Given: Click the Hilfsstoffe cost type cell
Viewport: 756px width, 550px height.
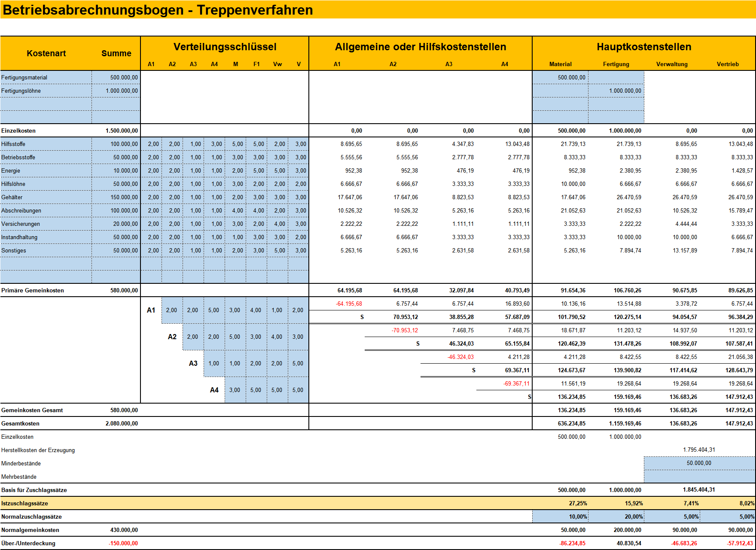Looking at the screenshot, I should click(46, 144).
